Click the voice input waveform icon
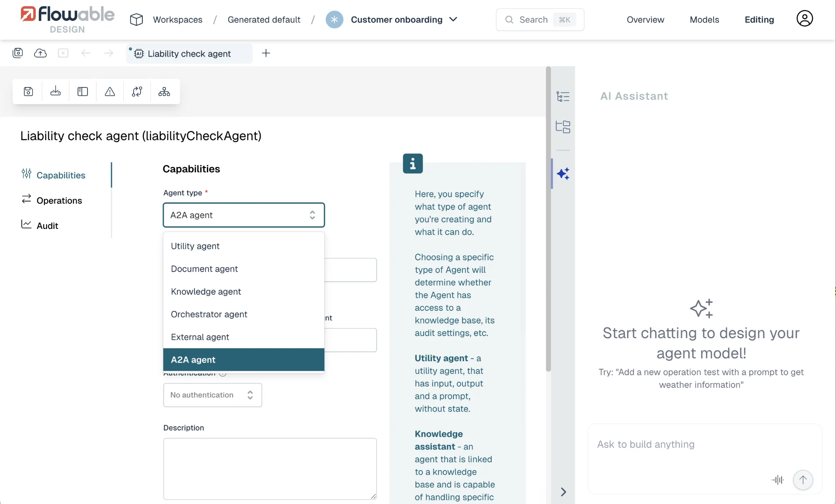 (778, 480)
